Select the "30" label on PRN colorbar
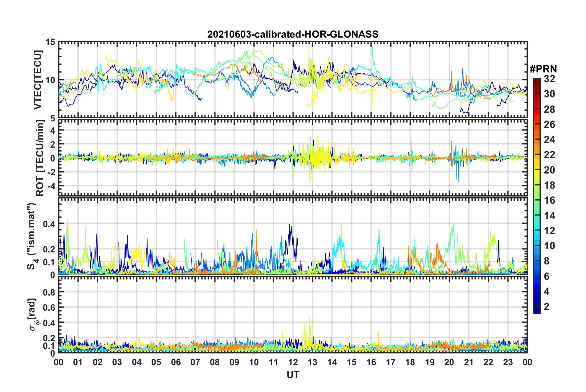This screenshot has height=392, width=586. [x=549, y=94]
